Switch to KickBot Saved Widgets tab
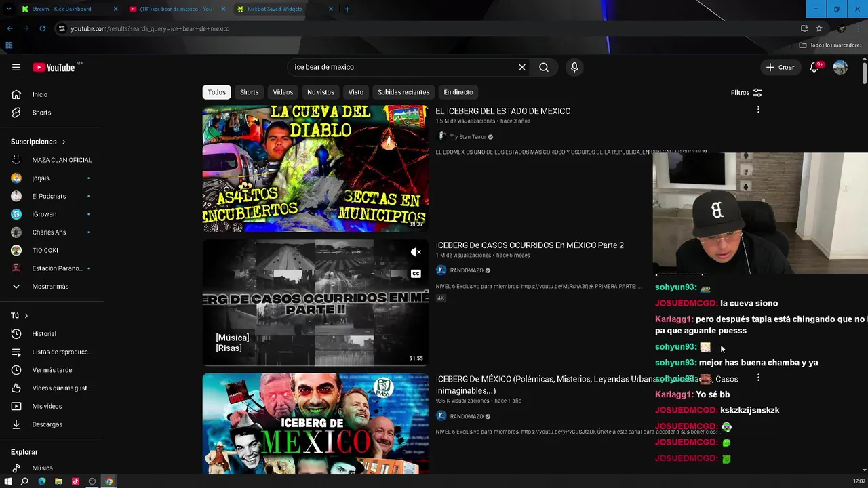 pyautogui.click(x=275, y=9)
